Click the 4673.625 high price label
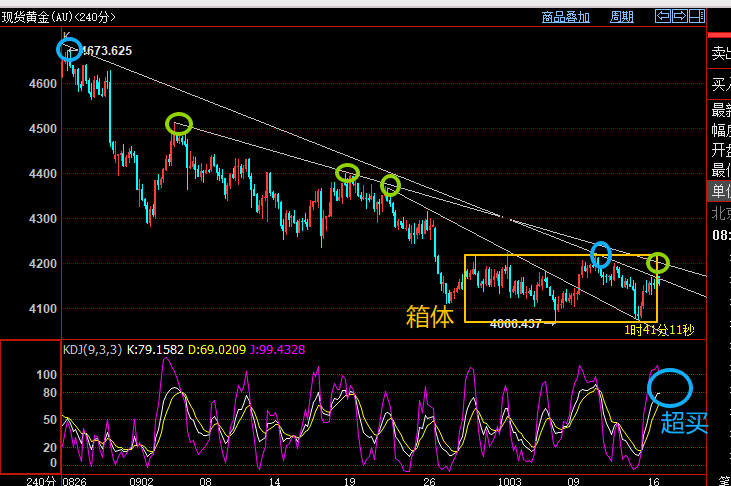The height and width of the screenshot is (486, 731). tap(108, 50)
